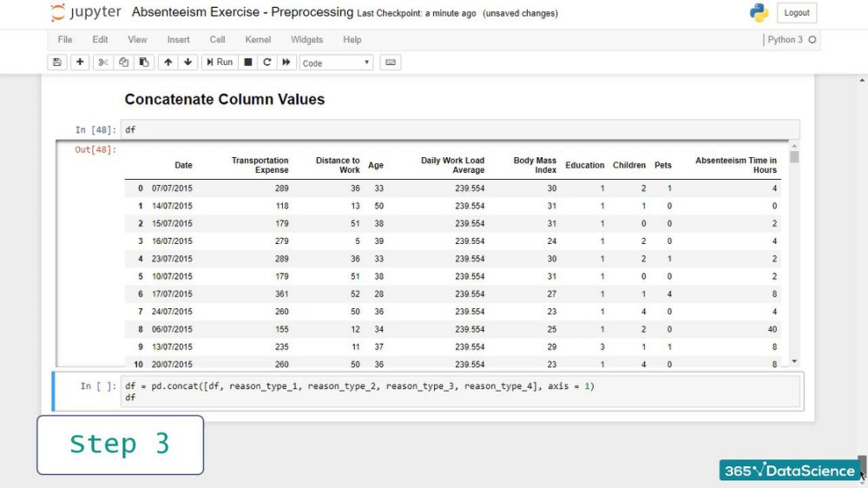Open the Kernel menu
The height and width of the screenshot is (488, 868).
[258, 40]
